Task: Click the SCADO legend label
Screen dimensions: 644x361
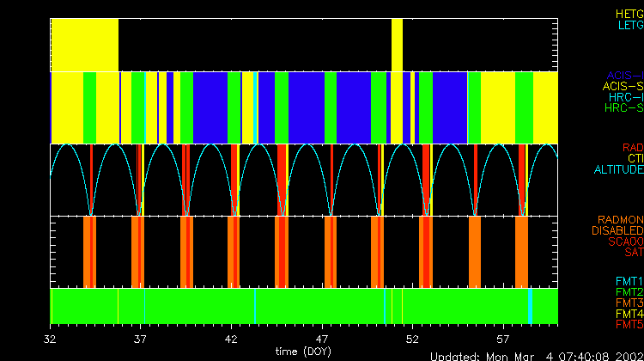Action: [623, 242]
